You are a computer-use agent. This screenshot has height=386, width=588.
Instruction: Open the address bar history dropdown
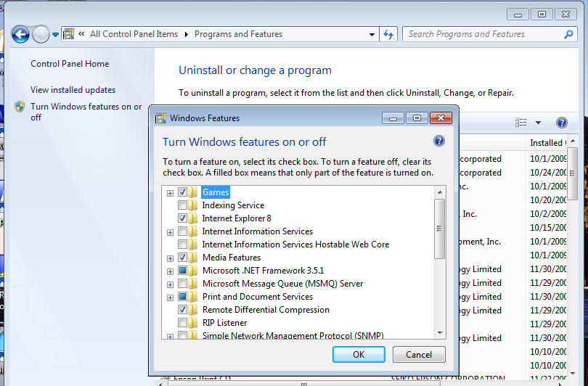coord(372,35)
